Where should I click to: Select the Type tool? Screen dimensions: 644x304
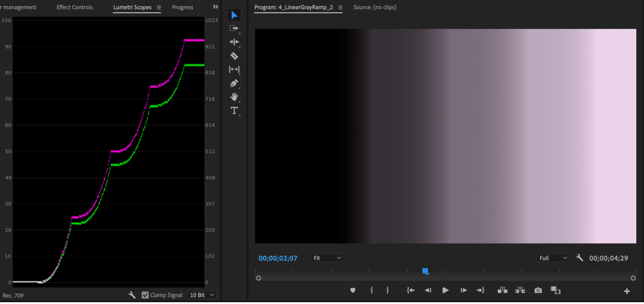pyautogui.click(x=234, y=110)
